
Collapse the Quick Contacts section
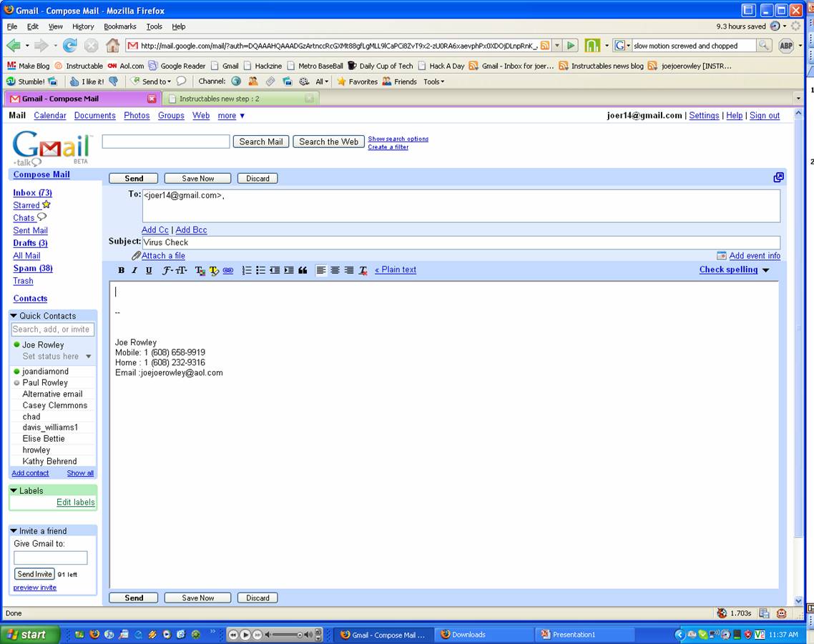coord(13,315)
